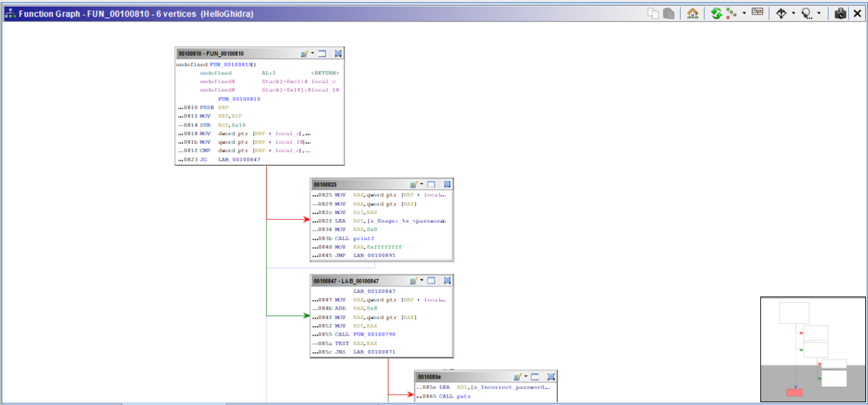Viewport: 868px width, 405px height.
Task: Set background color on LAB_00100847 block
Action: pyautogui.click(x=414, y=281)
